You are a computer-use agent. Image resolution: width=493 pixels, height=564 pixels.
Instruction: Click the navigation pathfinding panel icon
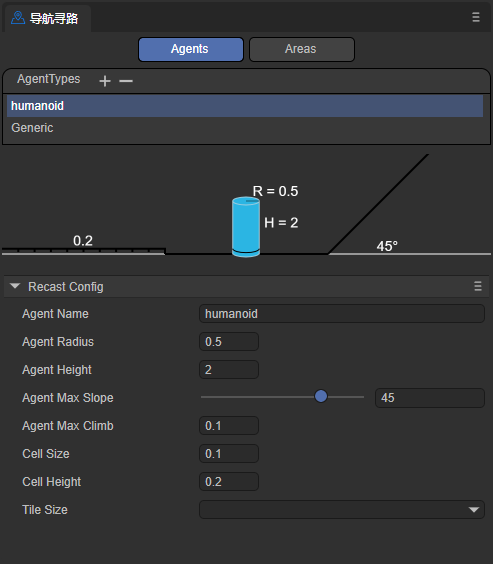pos(18,18)
